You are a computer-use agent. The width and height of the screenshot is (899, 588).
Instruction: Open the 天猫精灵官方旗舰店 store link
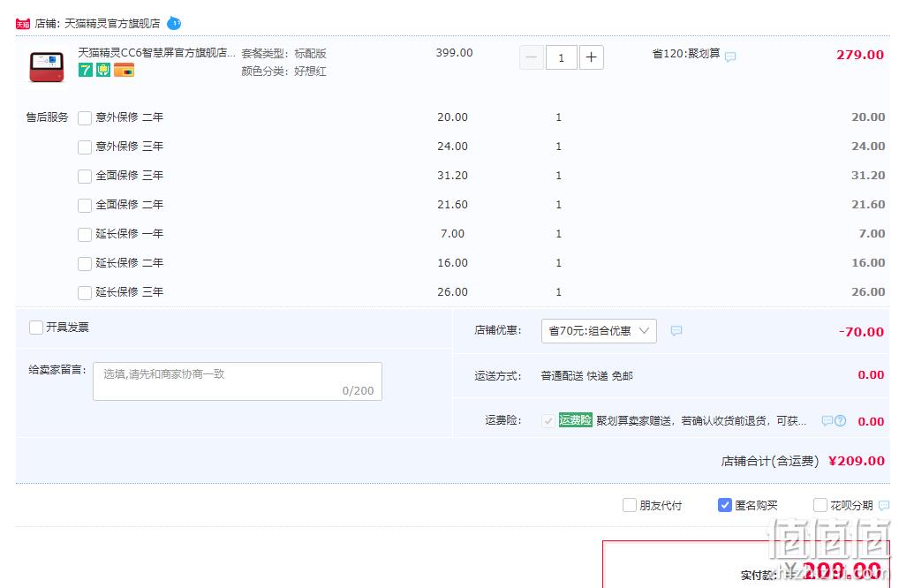pyautogui.click(x=112, y=24)
